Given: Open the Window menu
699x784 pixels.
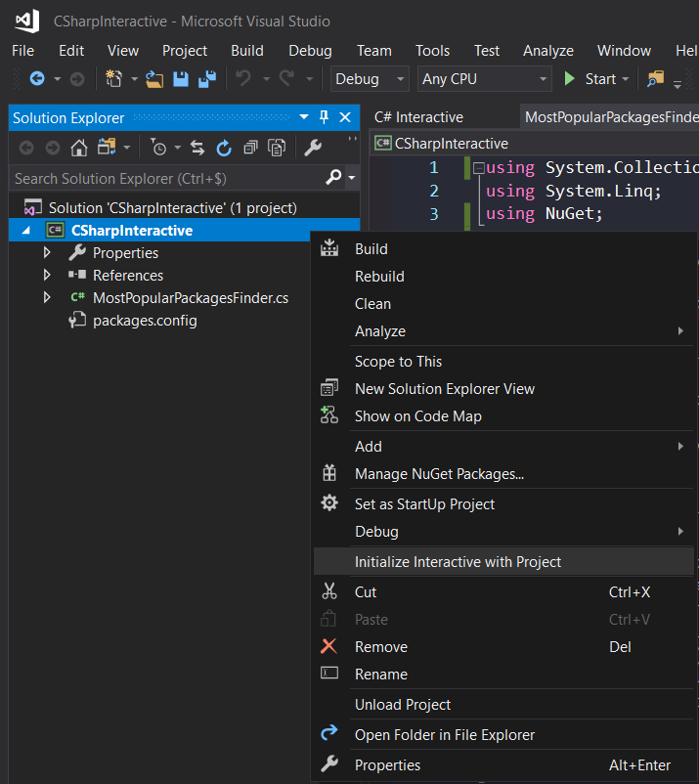Looking at the screenshot, I should point(624,51).
